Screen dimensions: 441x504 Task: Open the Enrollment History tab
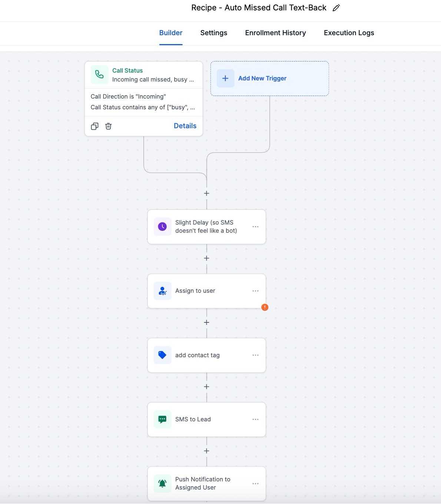click(275, 33)
